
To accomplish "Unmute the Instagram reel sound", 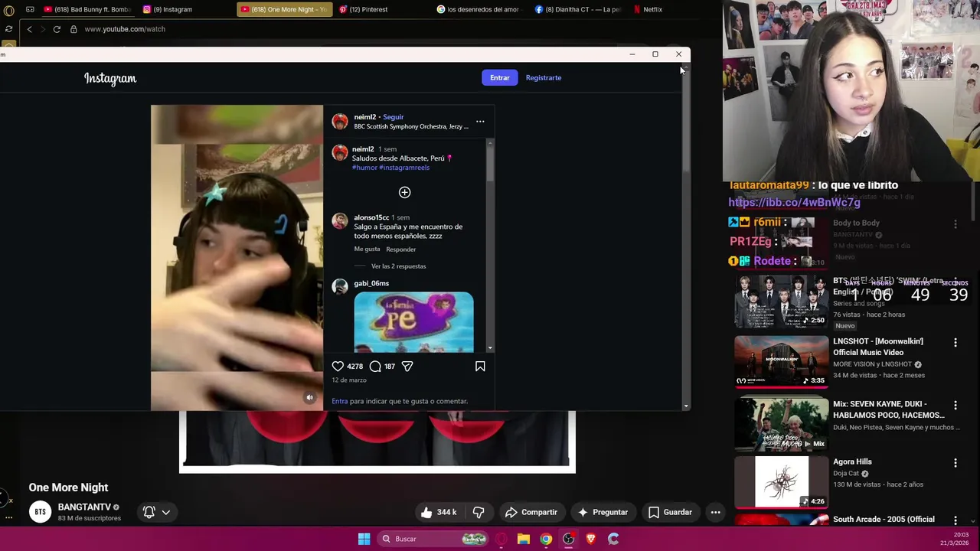I will point(309,397).
